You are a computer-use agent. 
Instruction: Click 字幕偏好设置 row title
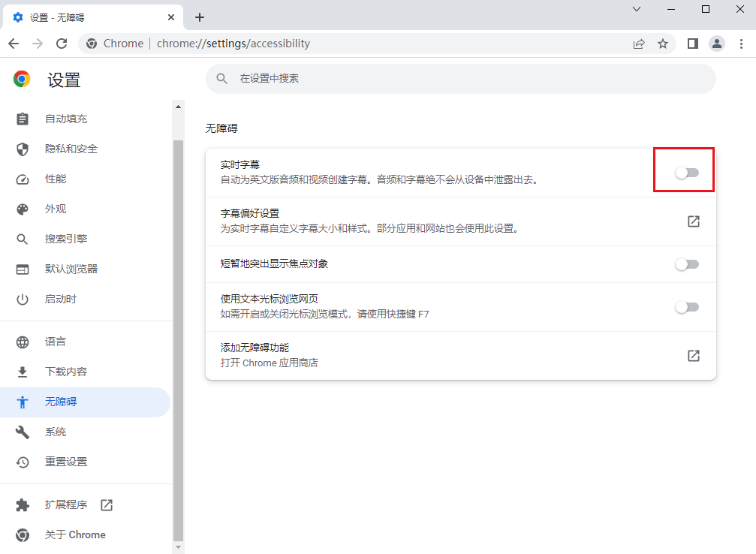click(250, 213)
